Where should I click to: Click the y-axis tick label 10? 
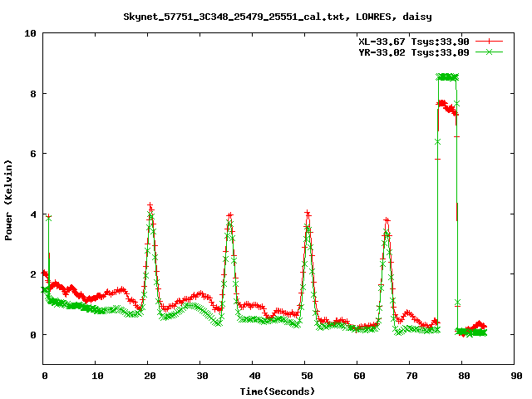tap(30, 33)
